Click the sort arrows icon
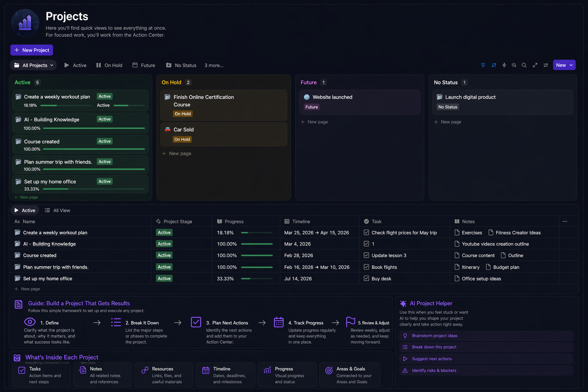 coord(494,65)
